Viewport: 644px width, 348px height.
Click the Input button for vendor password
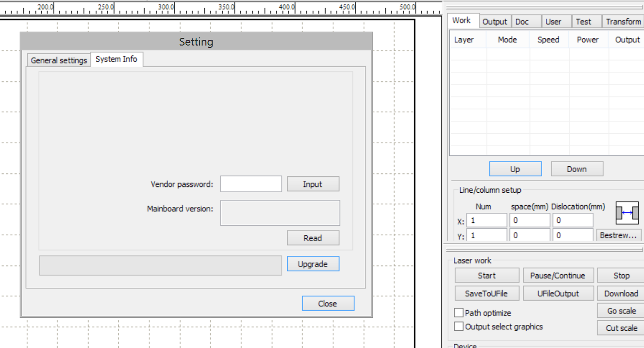[x=313, y=185]
